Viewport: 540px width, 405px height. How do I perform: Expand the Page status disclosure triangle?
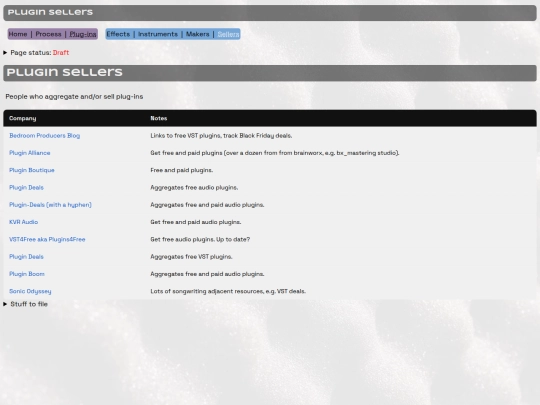5,53
